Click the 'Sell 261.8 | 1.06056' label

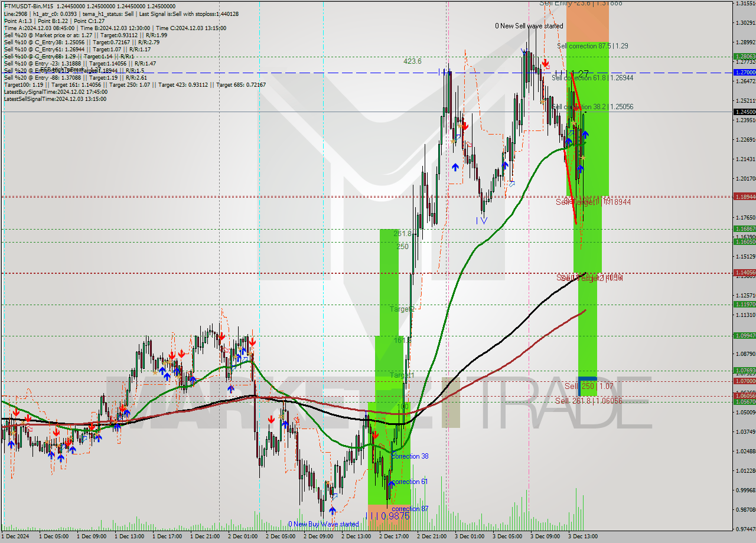588,401
